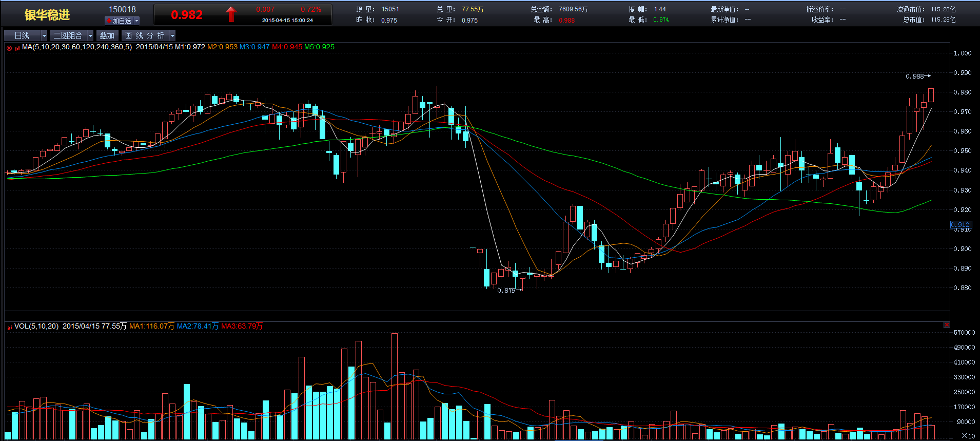Add stock to watchlist with 加自选 button
Screen dimensions: 980x441
coord(122,21)
